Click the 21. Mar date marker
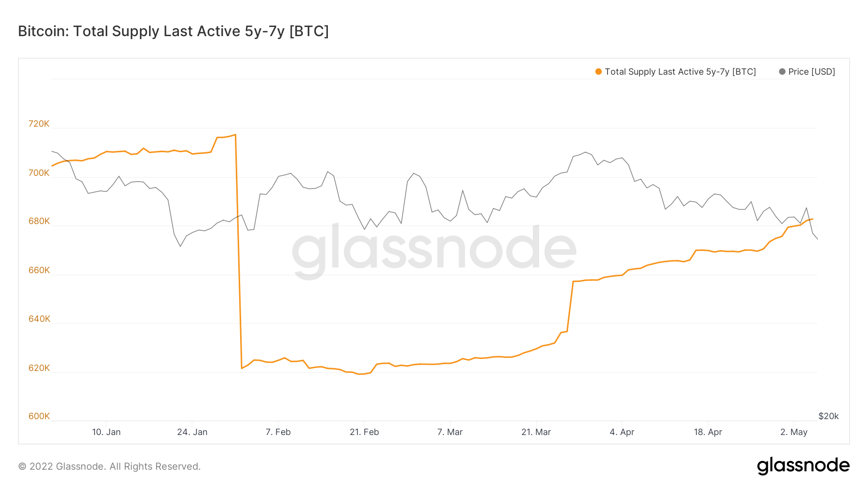 536,432
